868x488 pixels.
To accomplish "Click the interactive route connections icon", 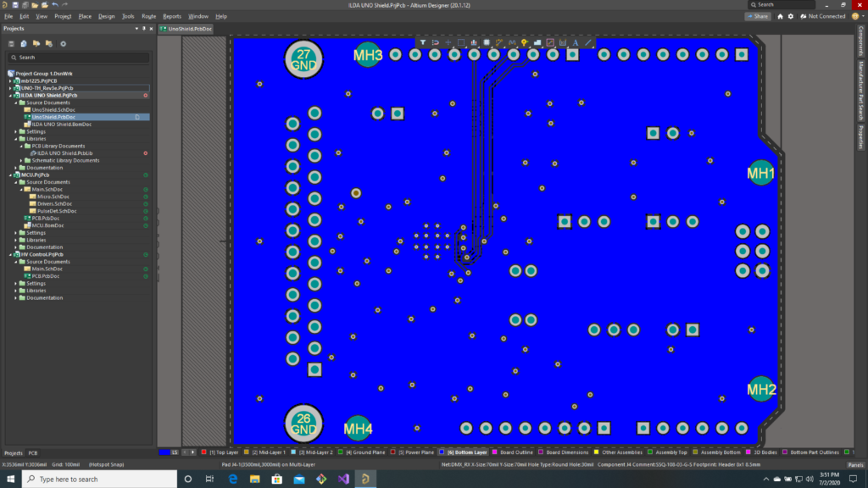I will tap(499, 42).
